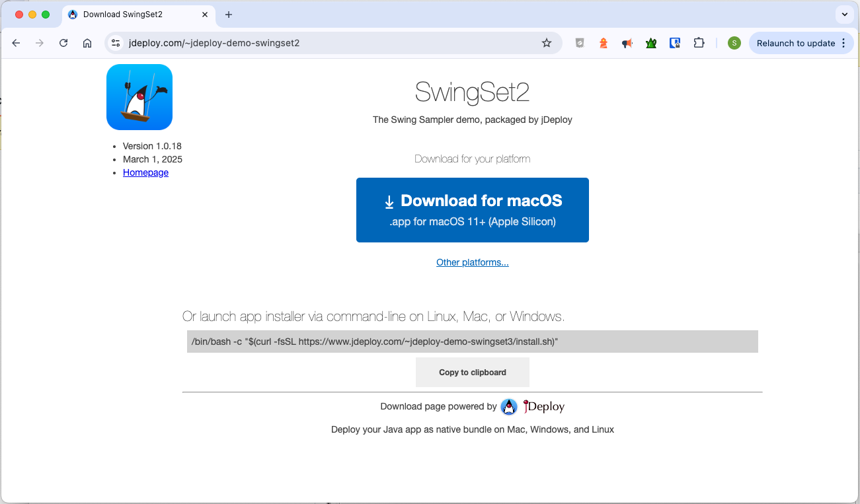Click the SwingSet2 app icon image

(x=139, y=97)
